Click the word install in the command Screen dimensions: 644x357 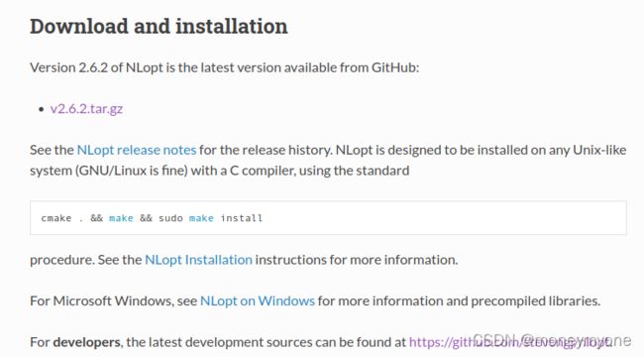(242, 218)
